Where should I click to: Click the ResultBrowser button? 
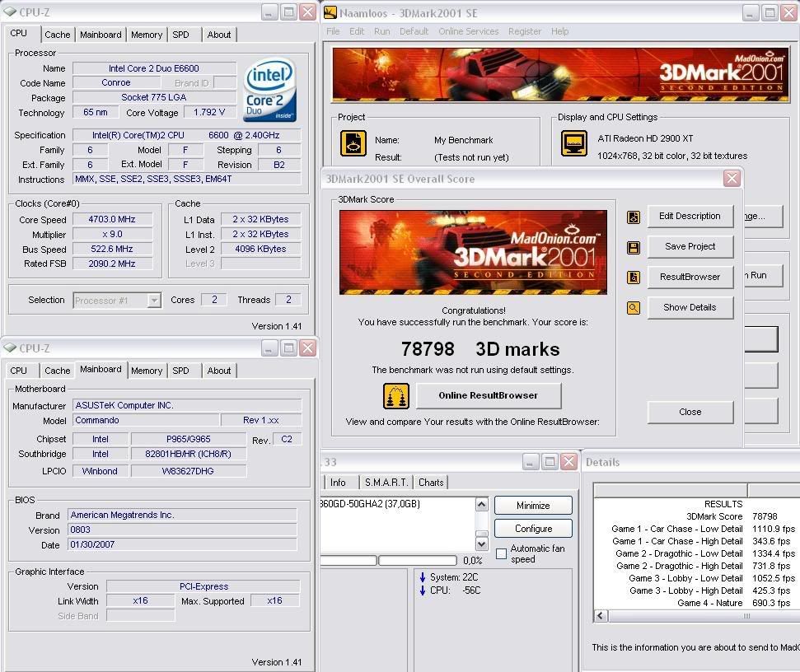coord(690,277)
